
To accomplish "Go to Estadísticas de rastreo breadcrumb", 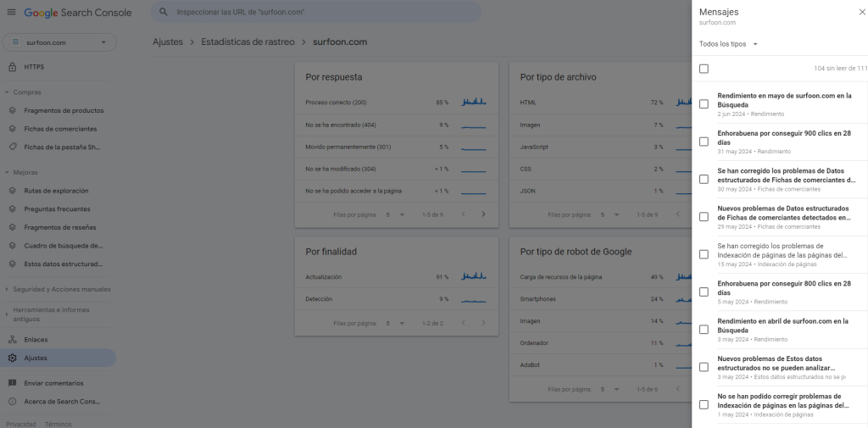I will coord(248,42).
